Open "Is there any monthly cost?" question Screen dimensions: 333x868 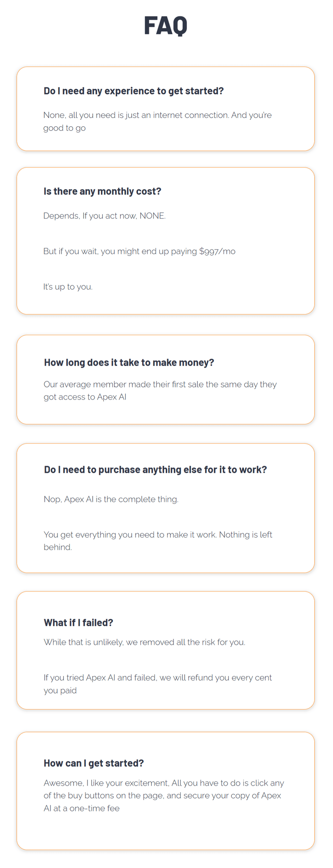click(x=102, y=192)
